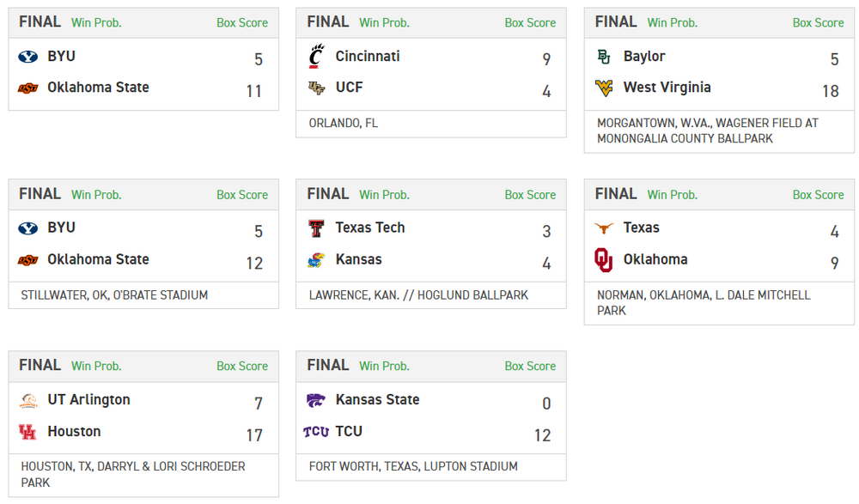Click the Cincinnati Bearcats logo
Image resolution: width=859 pixels, height=504 pixels.
[x=316, y=57]
